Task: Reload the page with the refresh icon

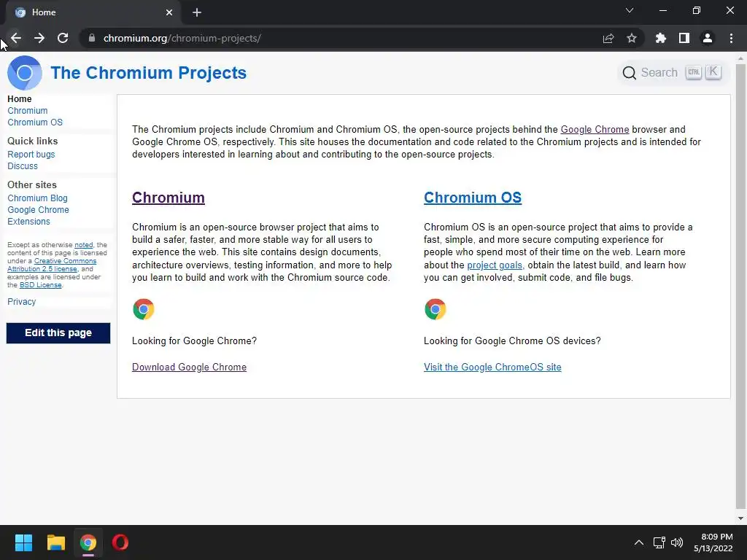Action: point(63,38)
